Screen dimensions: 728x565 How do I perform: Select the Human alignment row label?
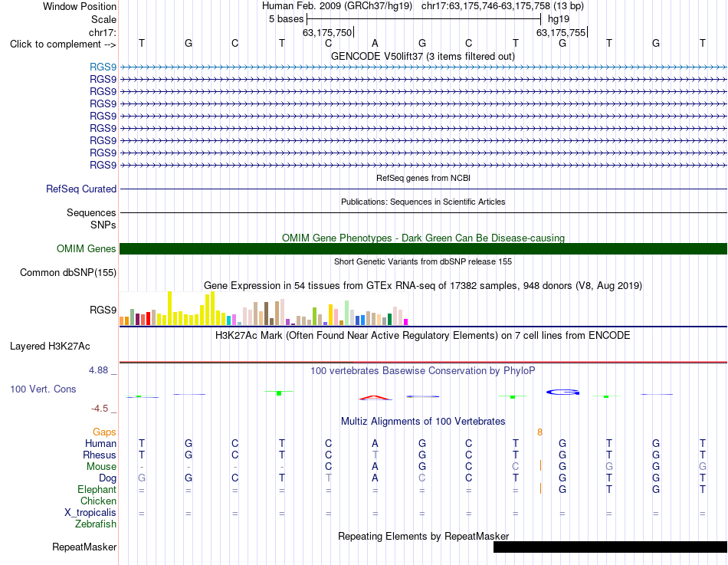click(100, 443)
